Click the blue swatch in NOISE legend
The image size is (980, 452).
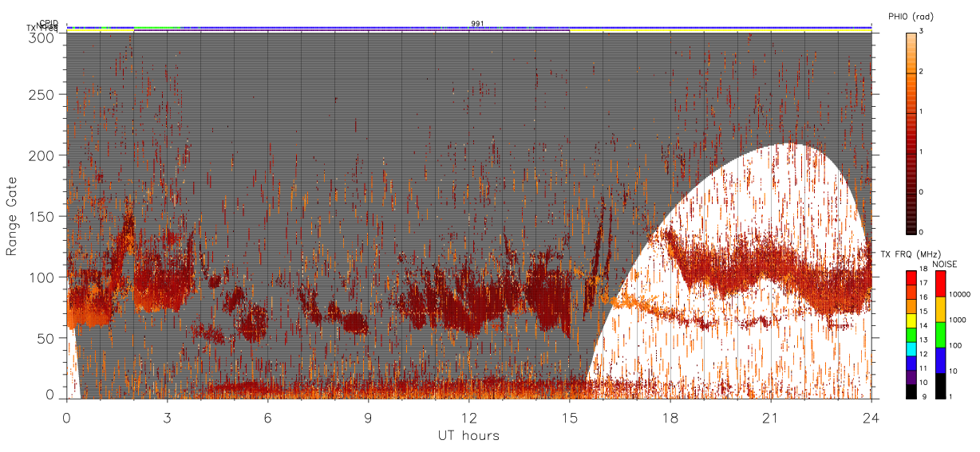pyautogui.click(x=942, y=360)
